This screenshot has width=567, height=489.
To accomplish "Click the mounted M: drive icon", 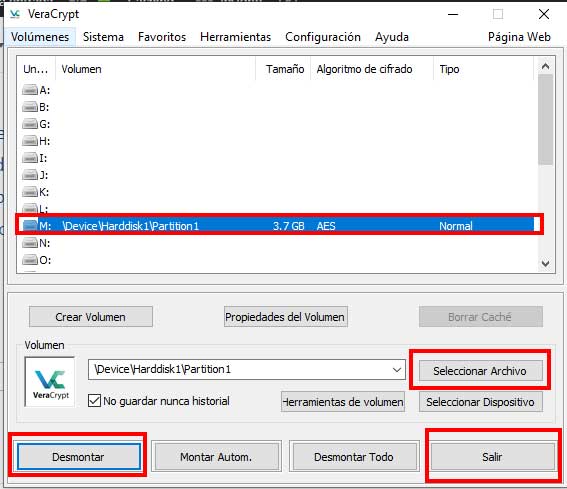I will click(x=30, y=225).
